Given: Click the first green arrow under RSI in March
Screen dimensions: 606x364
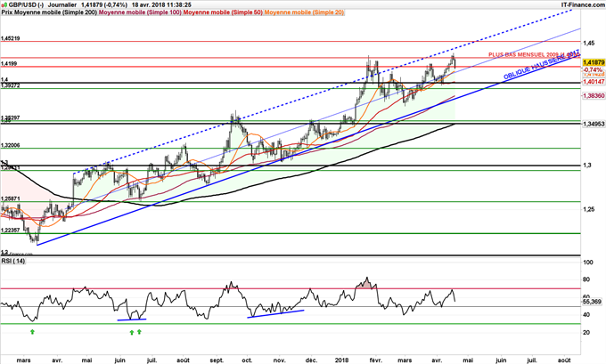Looking at the screenshot, I should tap(32, 331).
